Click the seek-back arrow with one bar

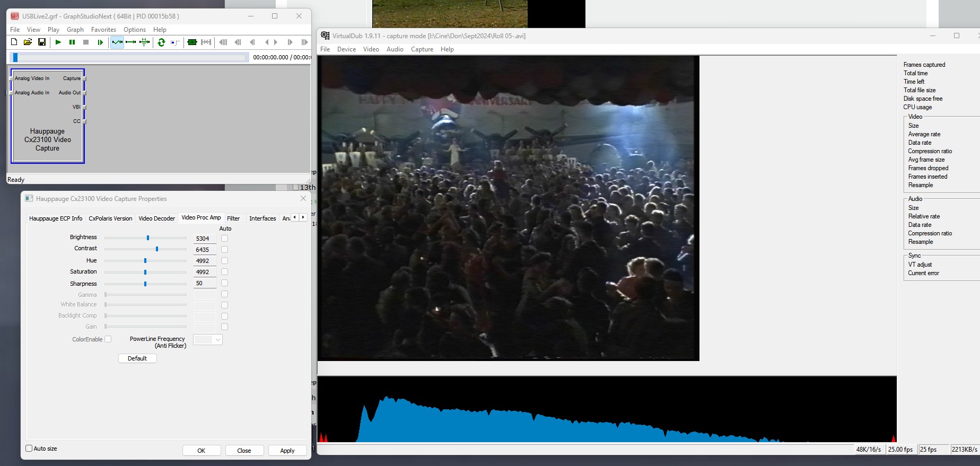[x=252, y=42]
